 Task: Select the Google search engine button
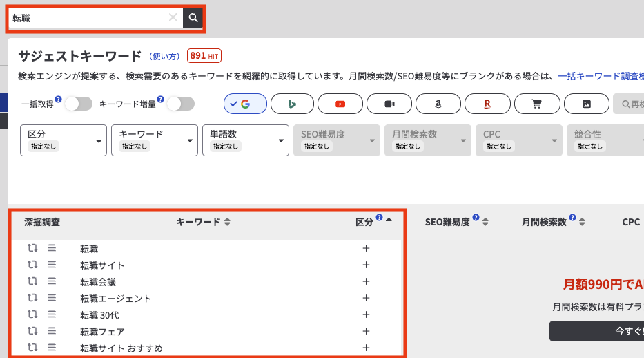click(x=245, y=104)
